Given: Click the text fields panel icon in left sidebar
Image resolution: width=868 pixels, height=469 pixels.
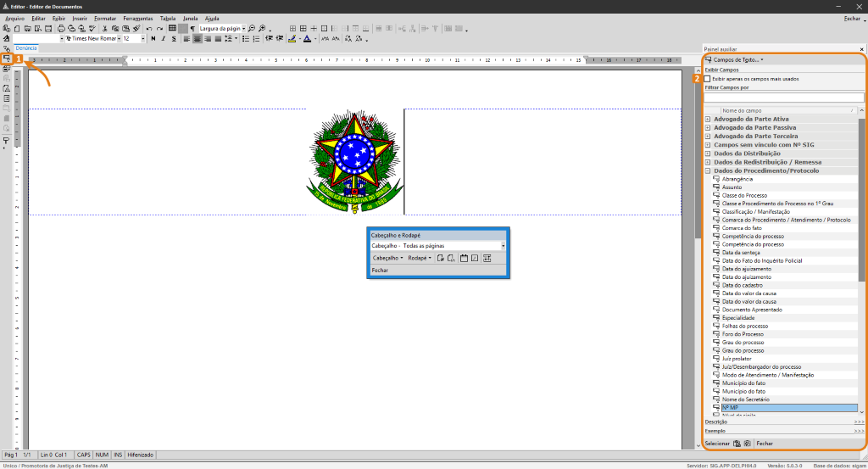Looking at the screenshot, I should point(6,59).
